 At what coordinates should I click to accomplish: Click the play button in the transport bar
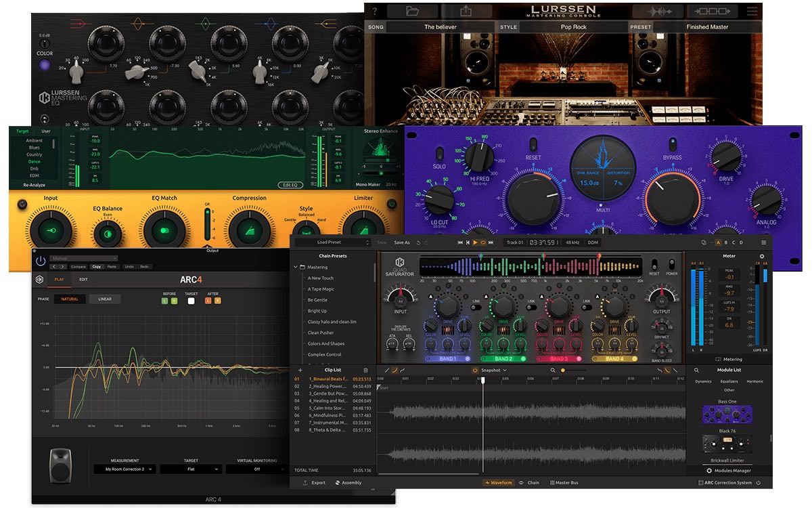(x=475, y=242)
